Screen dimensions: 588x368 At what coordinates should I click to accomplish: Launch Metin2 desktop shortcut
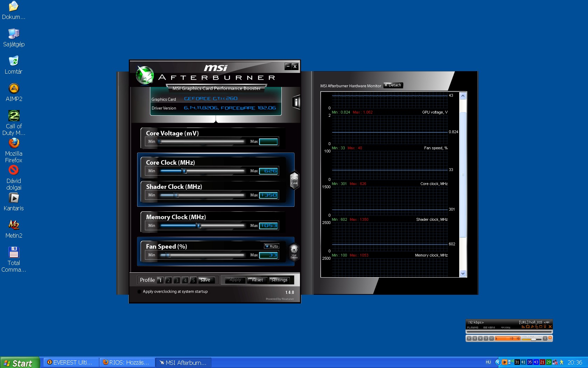point(14,229)
